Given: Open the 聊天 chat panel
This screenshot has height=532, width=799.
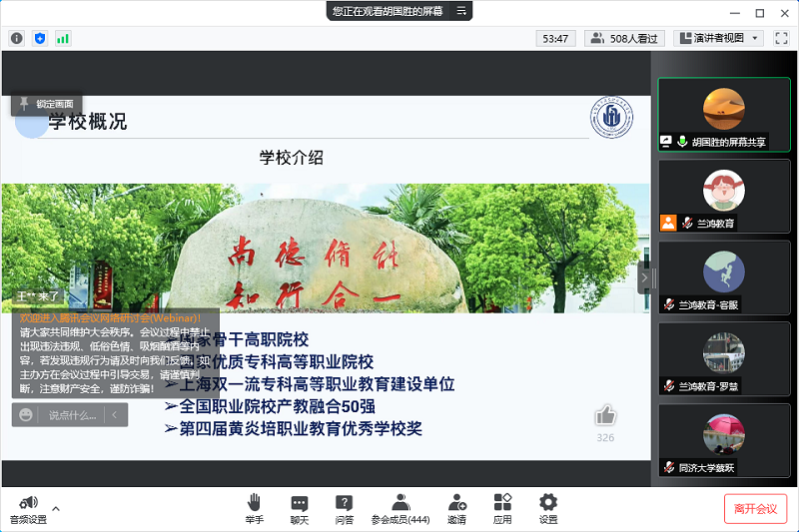Looking at the screenshot, I should (x=299, y=502).
